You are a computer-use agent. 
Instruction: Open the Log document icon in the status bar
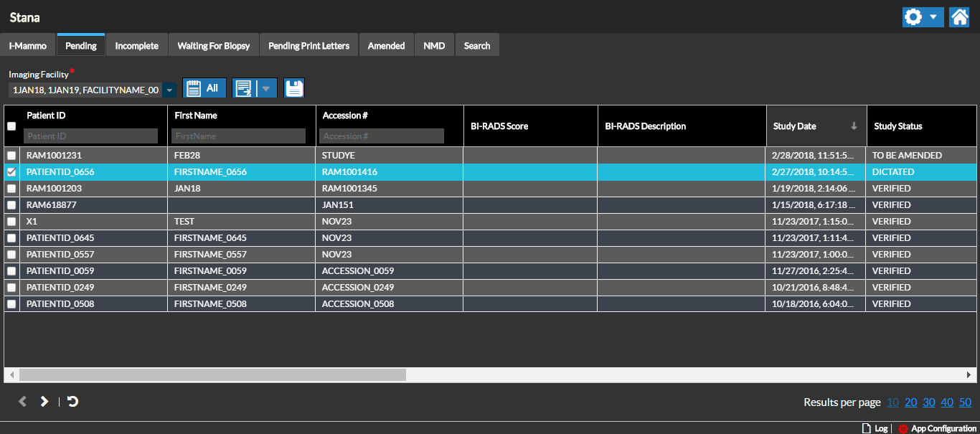[866, 428]
